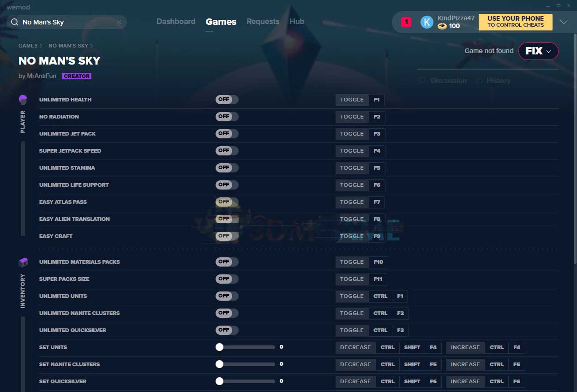Click the coins icon next to 100
577x392 pixels.
[x=442, y=26]
